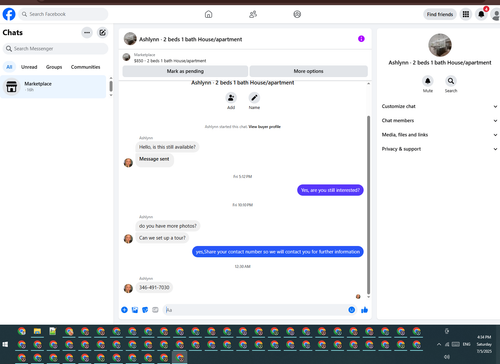This screenshot has width=500, height=364.
Task: Click large listing photo in right panel
Action: pyautogui.click(x=440, y=45)
